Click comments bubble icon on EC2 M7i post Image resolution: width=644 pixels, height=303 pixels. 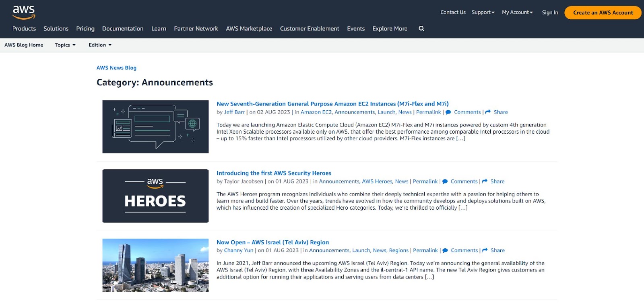click(448, 112)
